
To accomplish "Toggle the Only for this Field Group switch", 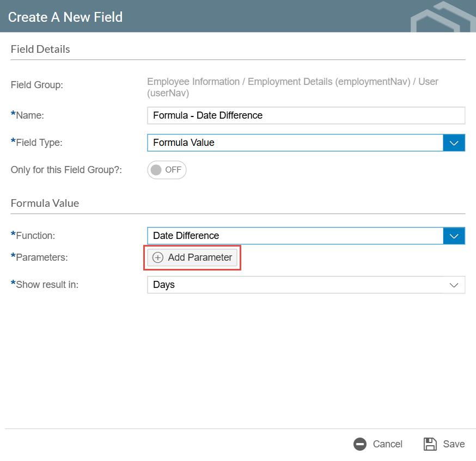I will [x=167, y=170].
